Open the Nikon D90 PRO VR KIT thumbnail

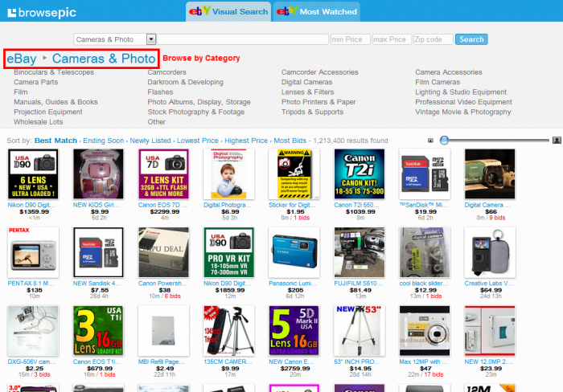point(228,252)
